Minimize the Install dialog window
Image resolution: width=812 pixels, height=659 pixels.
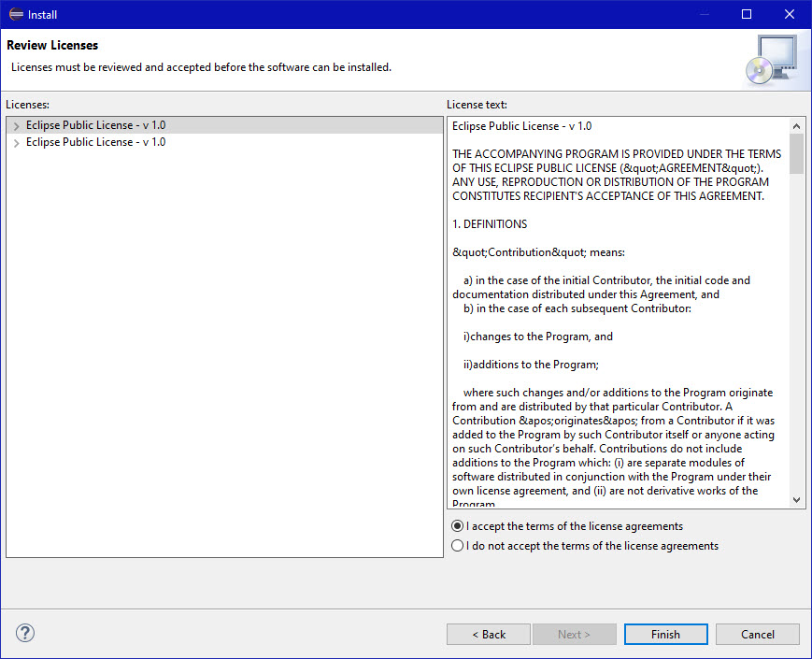pyautogui.click(x=704, y=14)
